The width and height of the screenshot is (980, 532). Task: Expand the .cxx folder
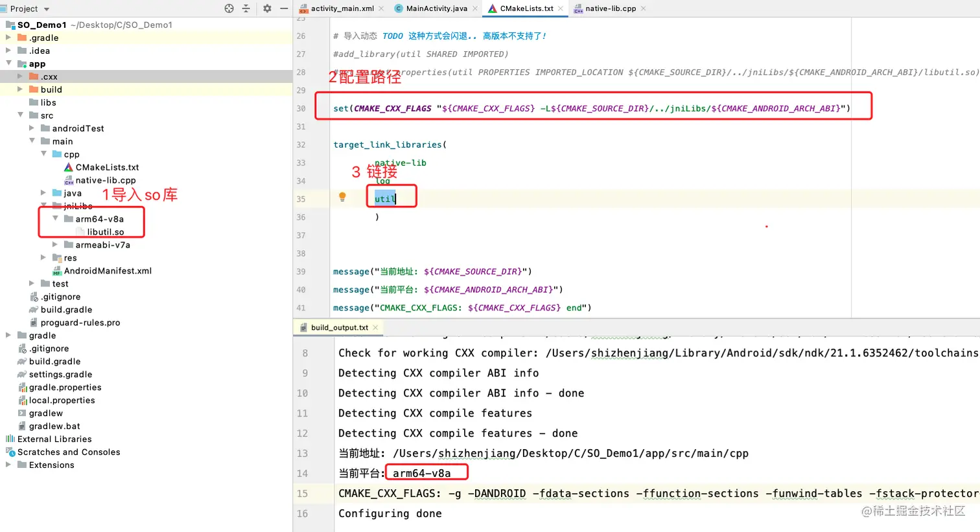pos(20,76)
